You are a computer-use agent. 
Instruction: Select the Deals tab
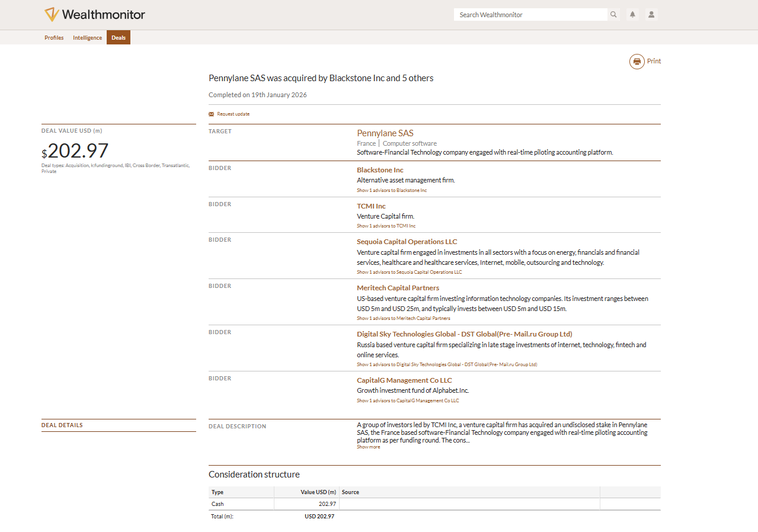click(x=118, y=37)
